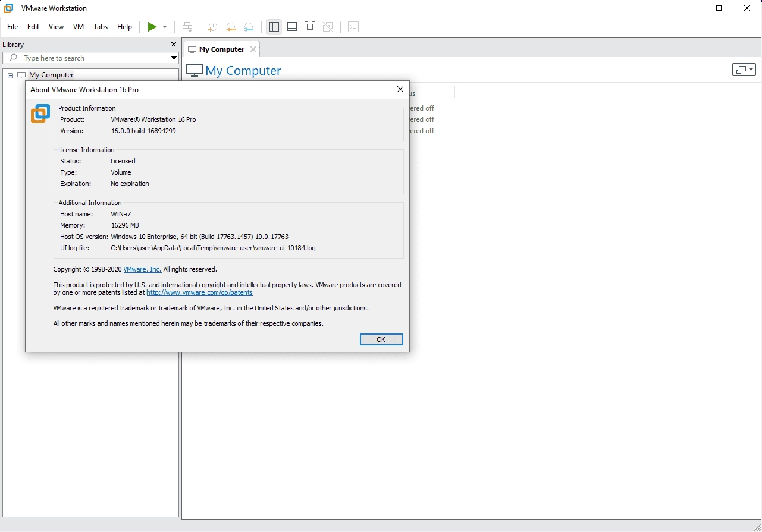
Task: Click the console view toolbar icon
Action: click(353, 27)
